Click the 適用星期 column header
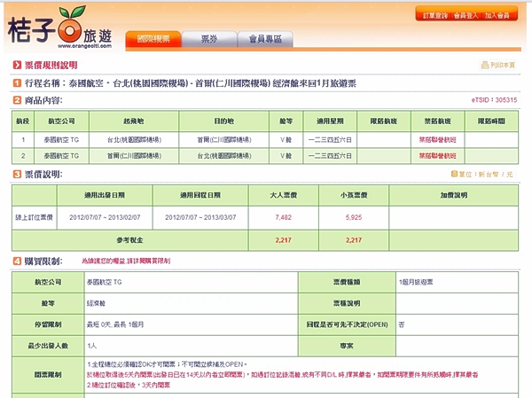 (330, 121)
